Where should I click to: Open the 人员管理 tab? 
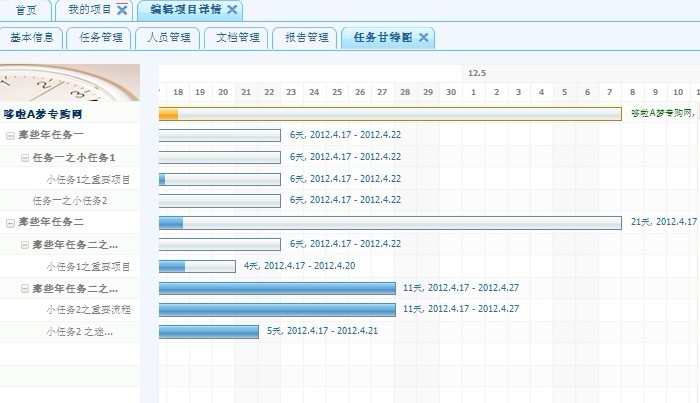pyautogui.click(x=168, y=38)
